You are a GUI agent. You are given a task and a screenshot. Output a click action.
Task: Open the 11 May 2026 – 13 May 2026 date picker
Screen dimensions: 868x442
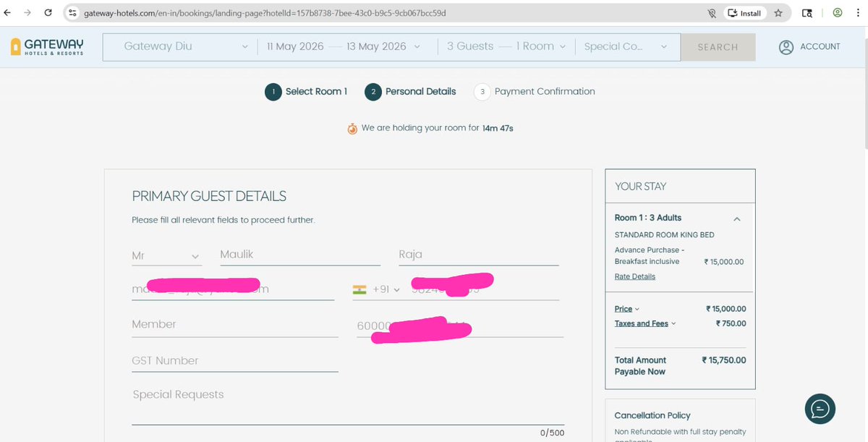coord(342,46)
